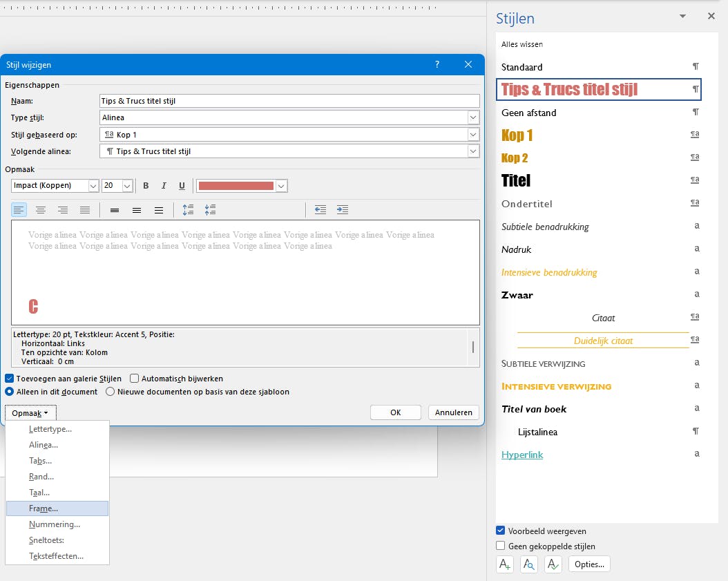Open font size dropdown showing 20
728x581 pixels.
pos(128,186)
